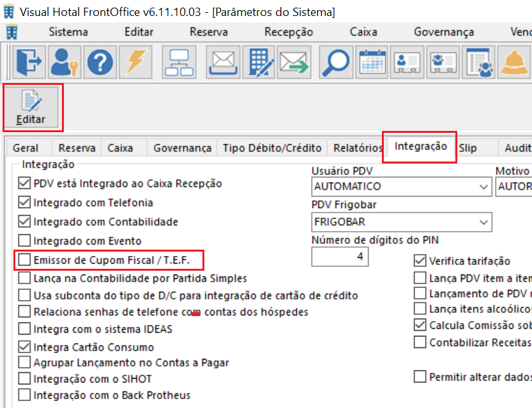Uncheck Integrado com Contabilidade
This screenshot has width=532, height=408.
pos(24,222)
